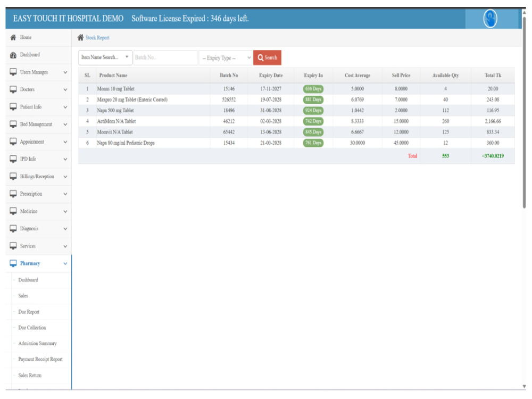This screenshot has width=532, height=399.
Task: Click the Pharmacy monitor icon
Action: pos(13,264)
